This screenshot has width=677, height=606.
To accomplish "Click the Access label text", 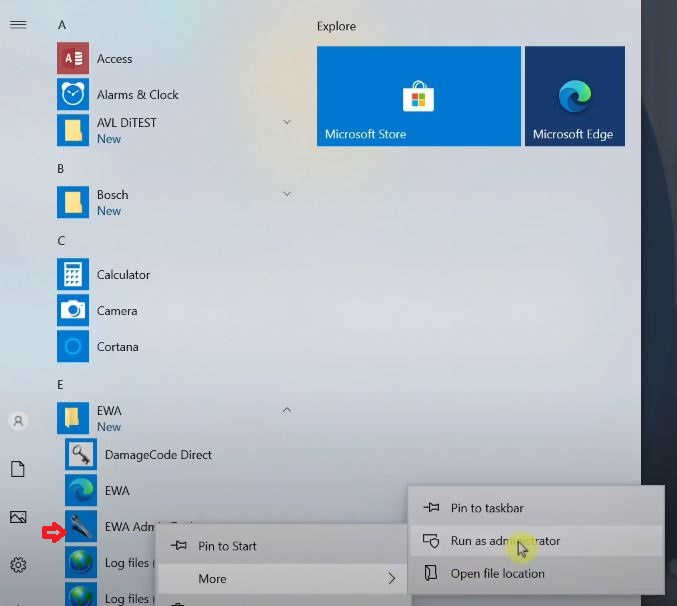I will point(114,59).
